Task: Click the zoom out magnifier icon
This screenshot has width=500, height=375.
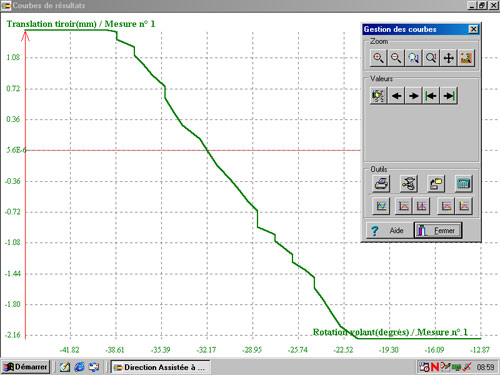Action: [396, 58]
